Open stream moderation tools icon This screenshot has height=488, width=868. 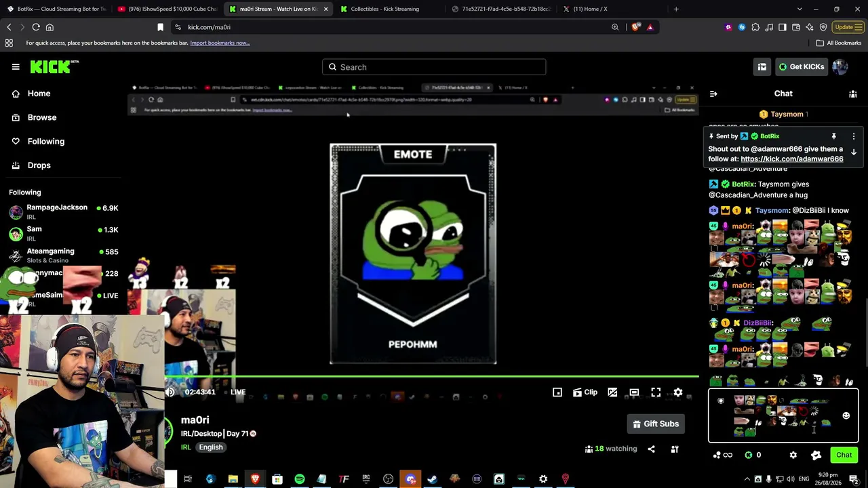click(675, 449)
